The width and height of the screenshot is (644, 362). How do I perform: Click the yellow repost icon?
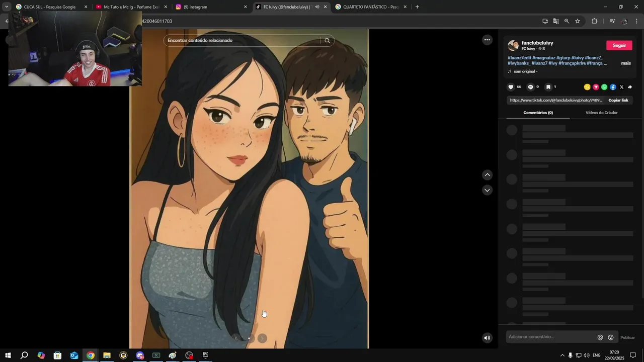pyautogui.click(x=587, y=87)
